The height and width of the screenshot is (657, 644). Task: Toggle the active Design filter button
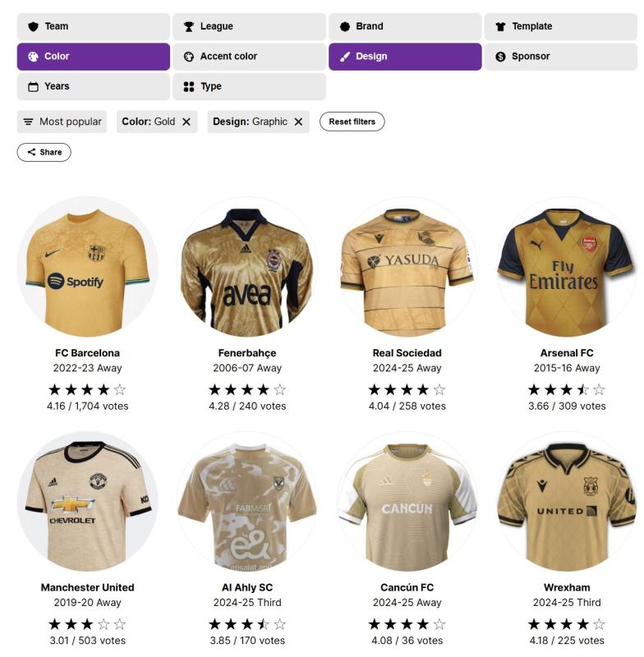(405, 57)
